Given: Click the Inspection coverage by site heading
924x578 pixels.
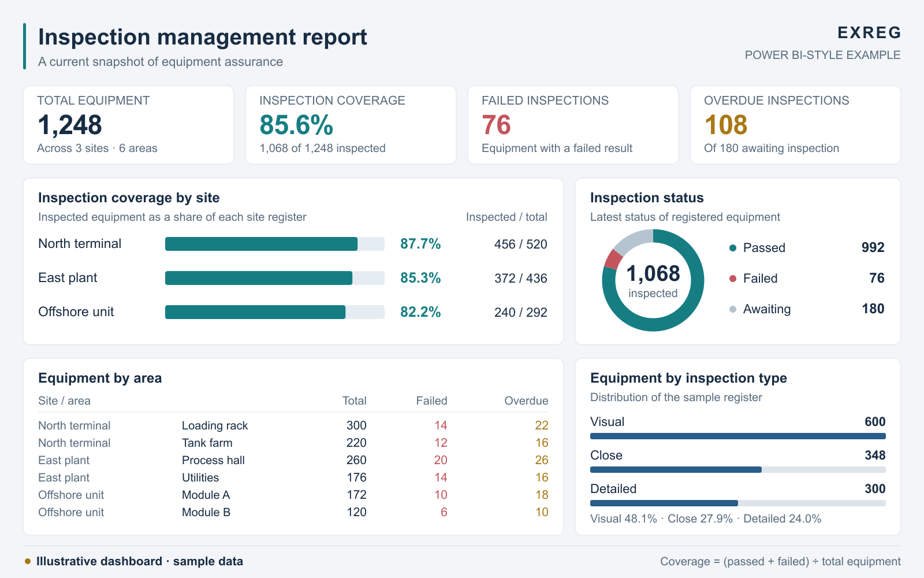Looking at the screenshot, I should (x=129, y=198).
